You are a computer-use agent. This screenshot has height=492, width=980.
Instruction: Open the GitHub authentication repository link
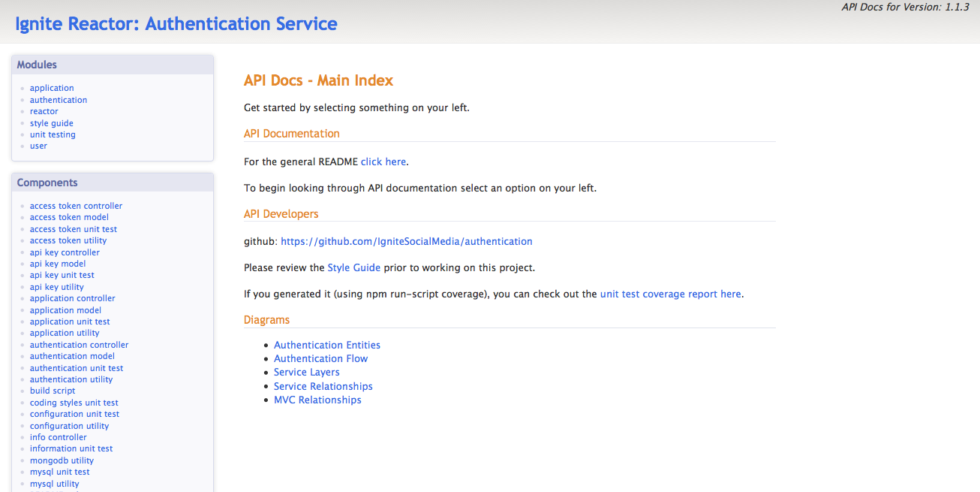407,241
